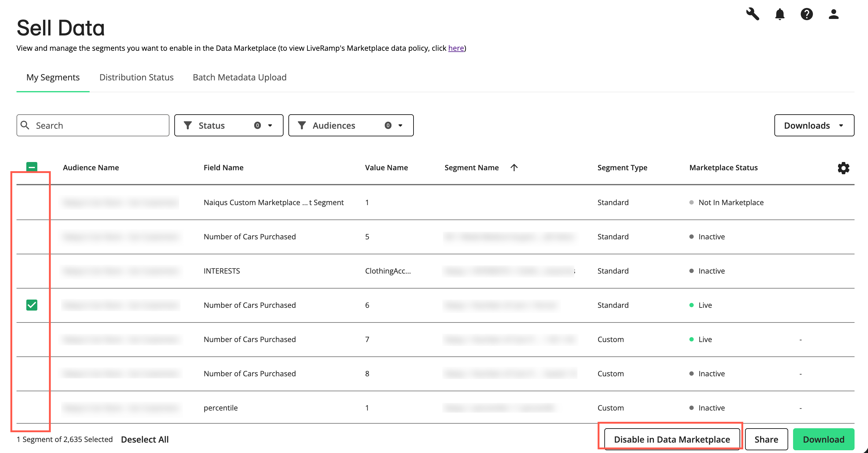Viewport: 868px width, 453px height.
Task: Click the funnel icon in Status filter
Action: pyautogui.click(x=188, y=125)
